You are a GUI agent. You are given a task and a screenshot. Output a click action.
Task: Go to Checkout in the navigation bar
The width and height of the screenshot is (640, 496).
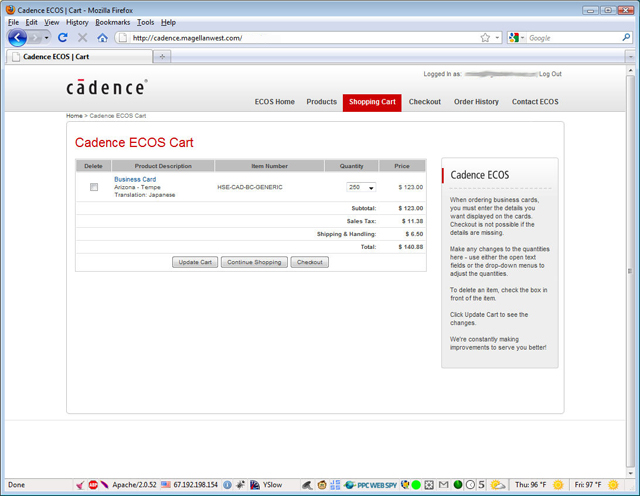click(425, 102)
